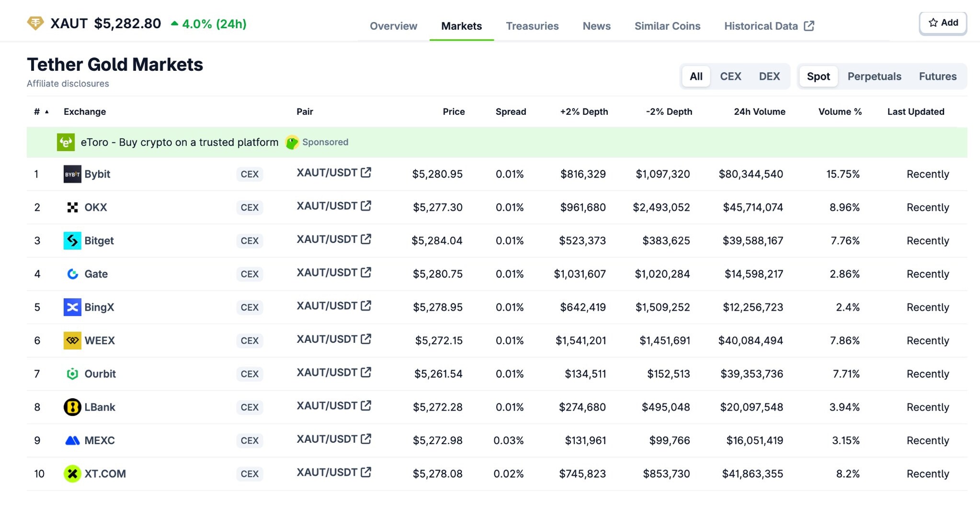Image resolution: width=980 pixels, height=513 pixels.
Task: Select the WEEX exchange icon
Action: point(72,340)
